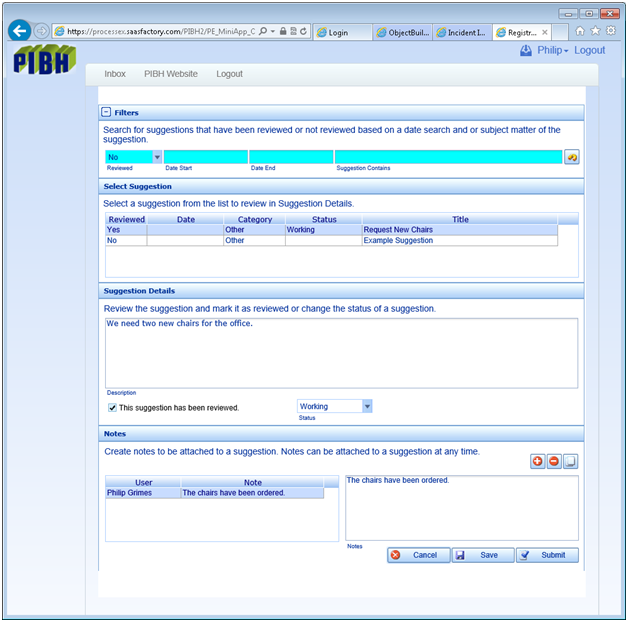
Task: Switch to the Login browser tab
Action: 343,32
